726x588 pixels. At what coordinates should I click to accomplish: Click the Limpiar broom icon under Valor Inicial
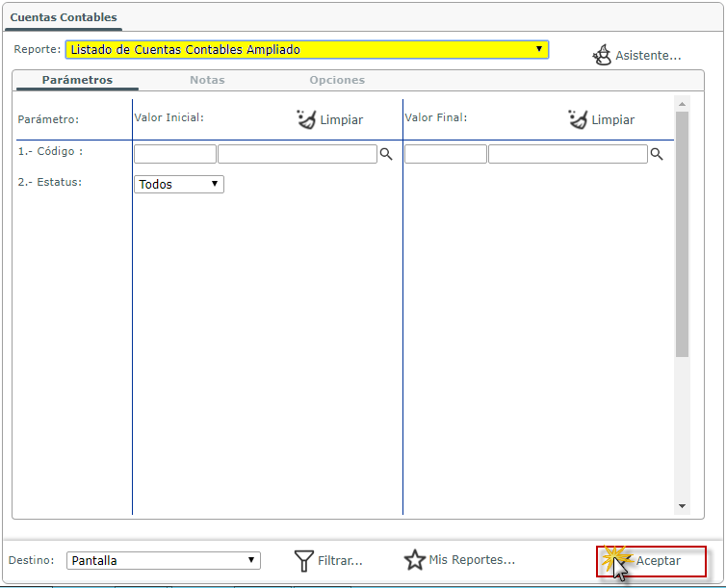click(306, 119)
